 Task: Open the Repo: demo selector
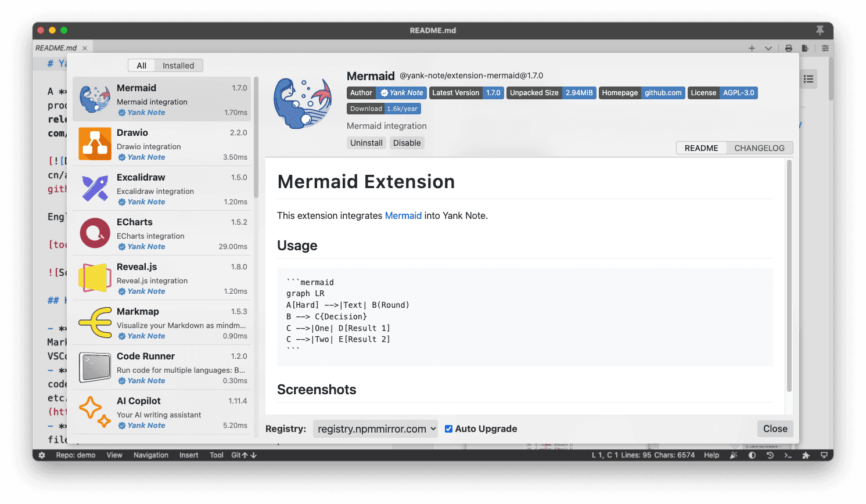click(x=76, y=455)
